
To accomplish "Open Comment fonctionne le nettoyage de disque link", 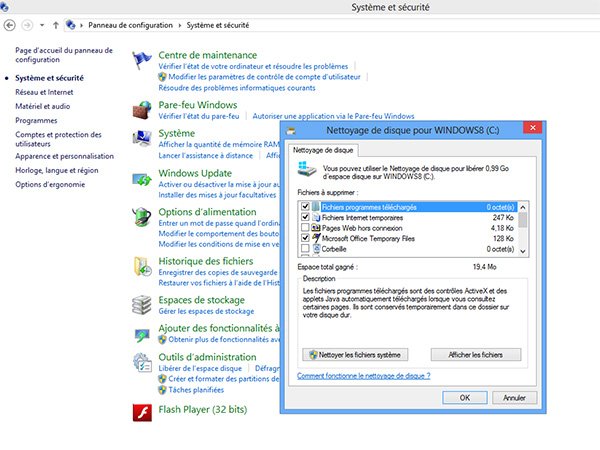I will tap(364, 376).
